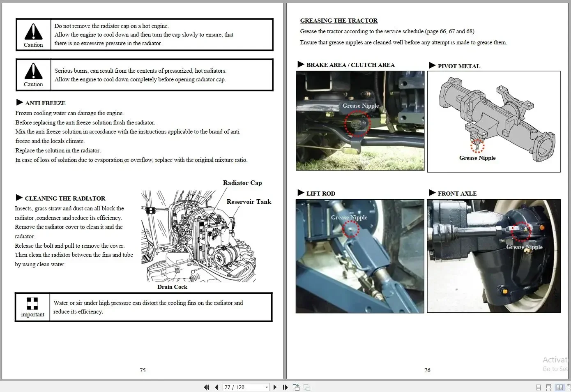Screen dimensions: 571x392
Task: Click the radiator line drawing
Action: (x=199, y=236)
